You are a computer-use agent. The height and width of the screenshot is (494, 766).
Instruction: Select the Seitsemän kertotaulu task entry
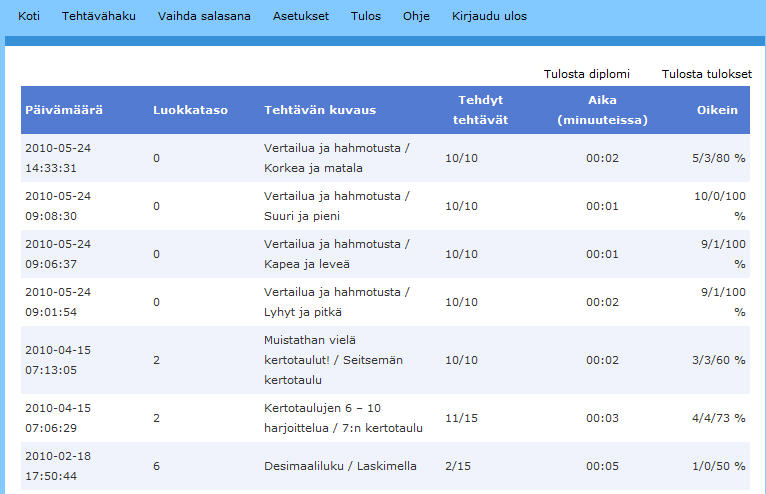(x=334, y=360)
